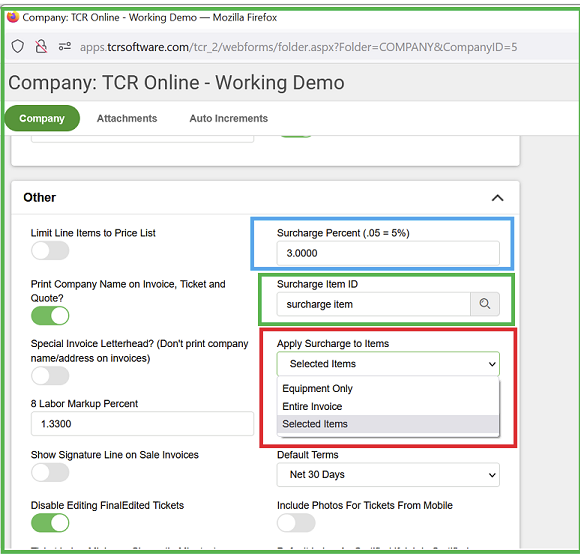
Task: Click the Apply Surcharge to Items label
Action: pos(333,344)
